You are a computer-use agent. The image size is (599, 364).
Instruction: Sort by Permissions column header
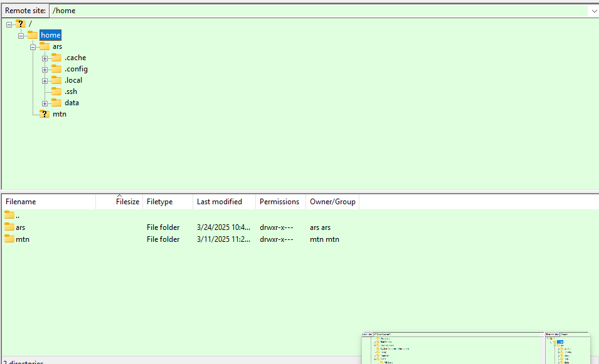tap(280, 202)
